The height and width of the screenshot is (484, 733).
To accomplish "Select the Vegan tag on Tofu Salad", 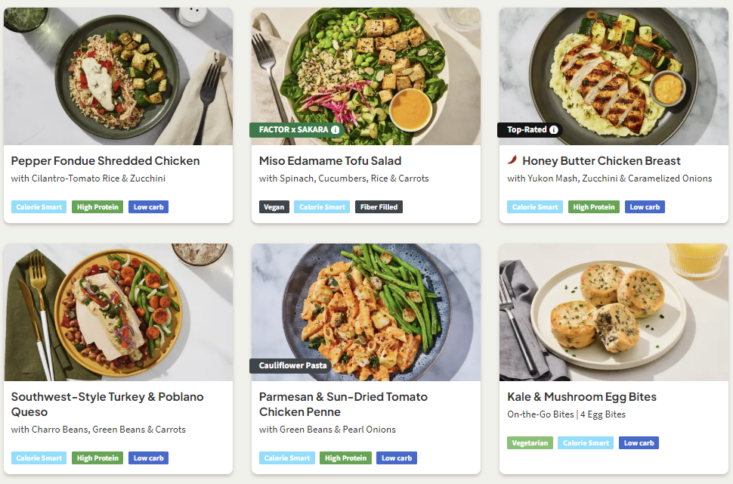I will pos(274,207).
